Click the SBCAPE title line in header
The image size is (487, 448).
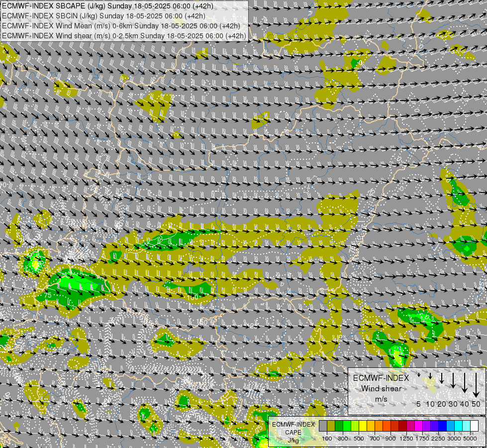pyautogui.click(x=107, y=6)
